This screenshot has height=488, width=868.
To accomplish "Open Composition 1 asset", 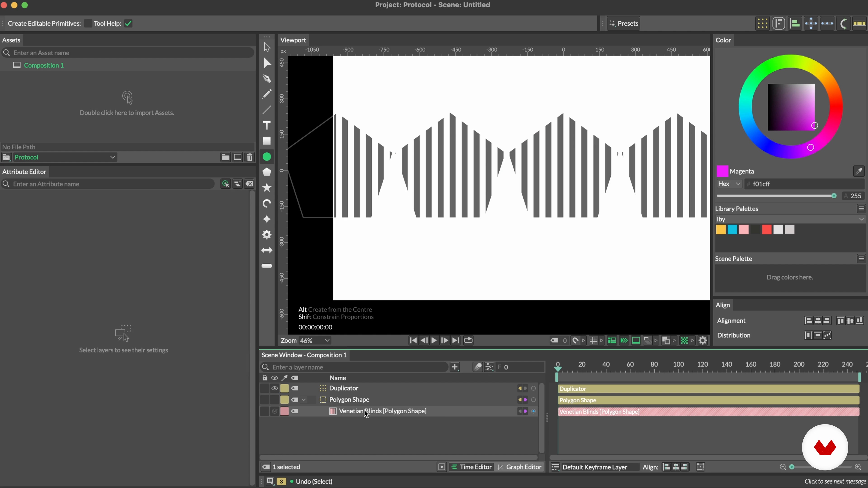I will tap(44, 65).
